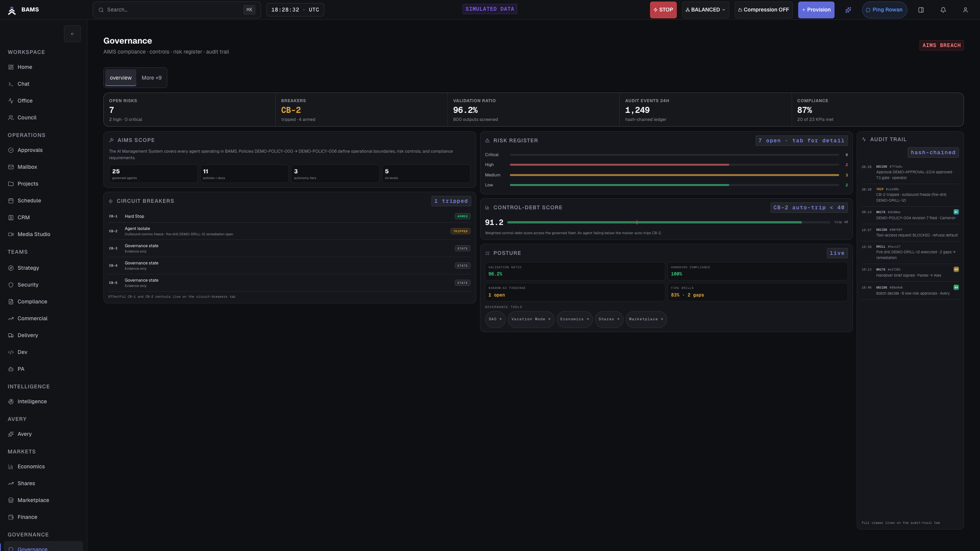Open the Approvals page
This screenshot has width=980, height=551.
43,150
